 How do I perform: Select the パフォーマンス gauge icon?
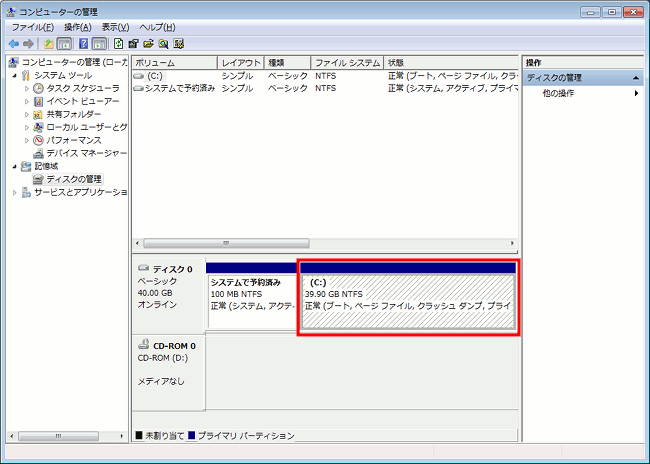point(38,140)
